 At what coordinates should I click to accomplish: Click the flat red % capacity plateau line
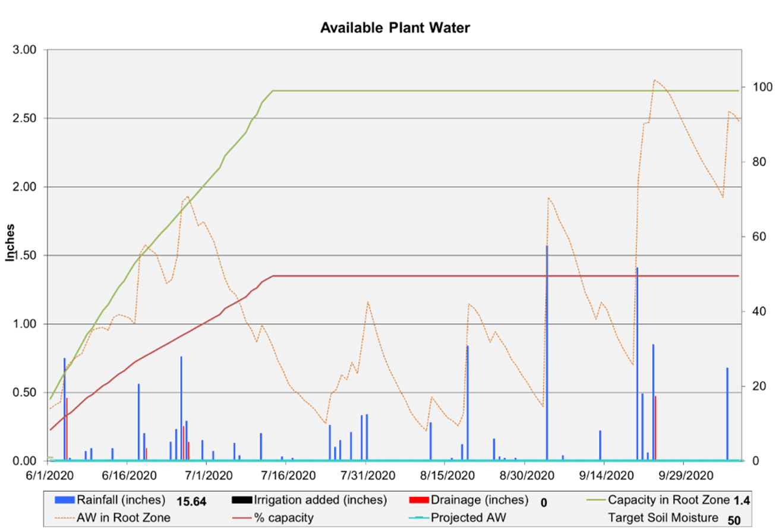coord(416,275)
